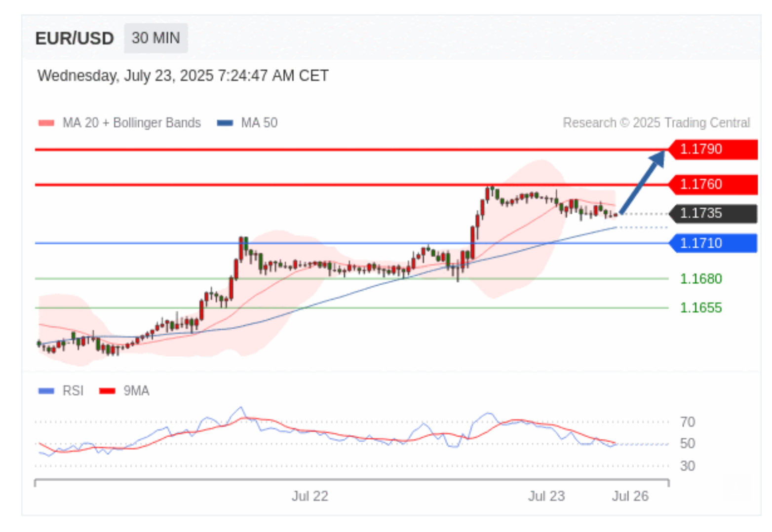Select the 1.1790 red resistance price tag

pyautogui.click(x=713, y=149)
